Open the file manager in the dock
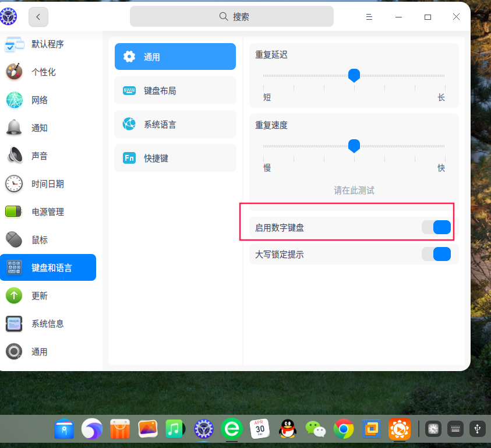Viewport: 491px width, 448px height. tap(64, 429)
